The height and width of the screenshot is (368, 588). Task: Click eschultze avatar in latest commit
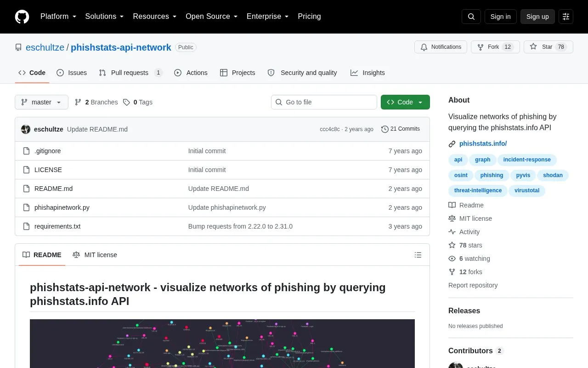point(26,129)
